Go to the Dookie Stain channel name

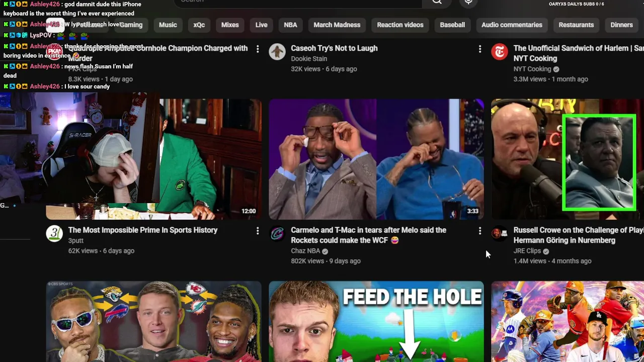click(x=309, y=59)
